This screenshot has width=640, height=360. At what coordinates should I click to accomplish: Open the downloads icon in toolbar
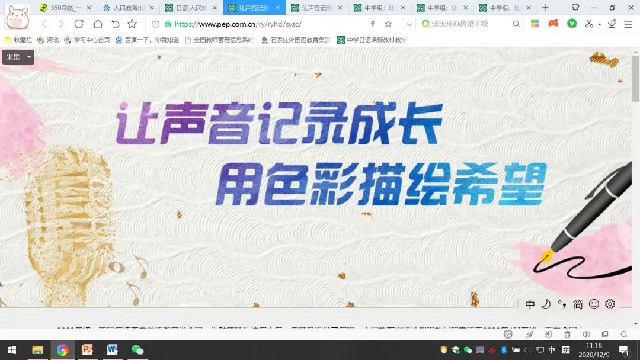click(611, 24)
